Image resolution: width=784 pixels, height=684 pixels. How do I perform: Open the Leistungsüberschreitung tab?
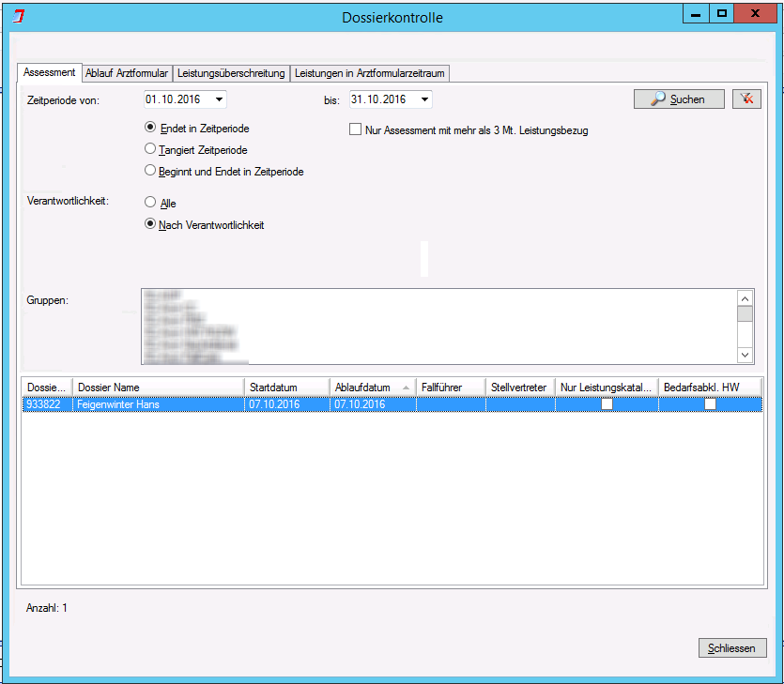pos(231,73)
